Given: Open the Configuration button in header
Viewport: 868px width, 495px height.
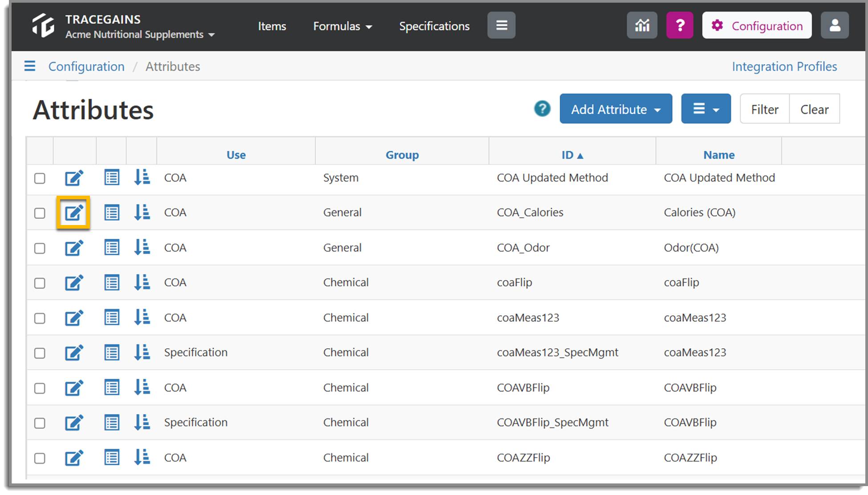Looking at the screenshot, I should (x=757, y=25).
